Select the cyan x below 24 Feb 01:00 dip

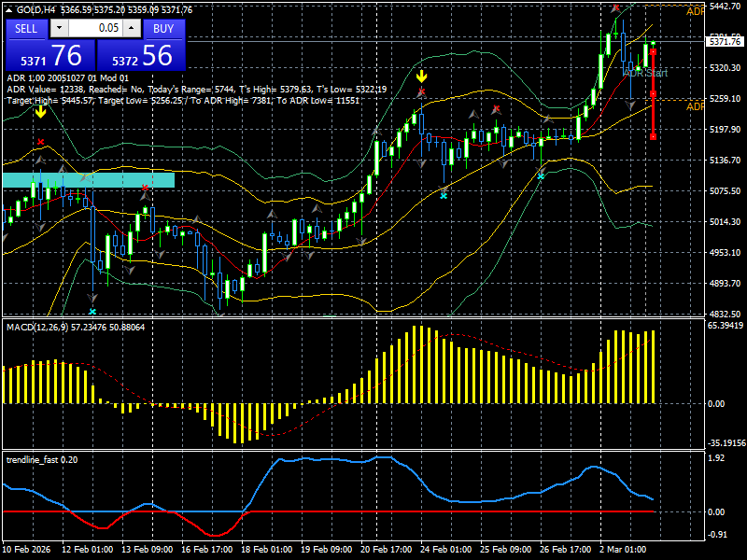(x=444, y=196)
